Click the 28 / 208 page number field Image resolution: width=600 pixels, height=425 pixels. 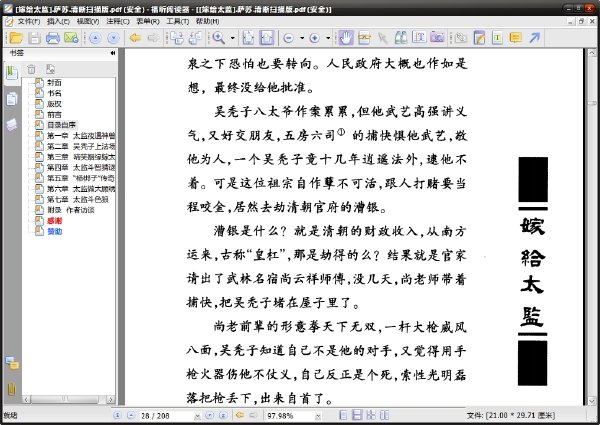pyautogui.click(x=166, y=416)
